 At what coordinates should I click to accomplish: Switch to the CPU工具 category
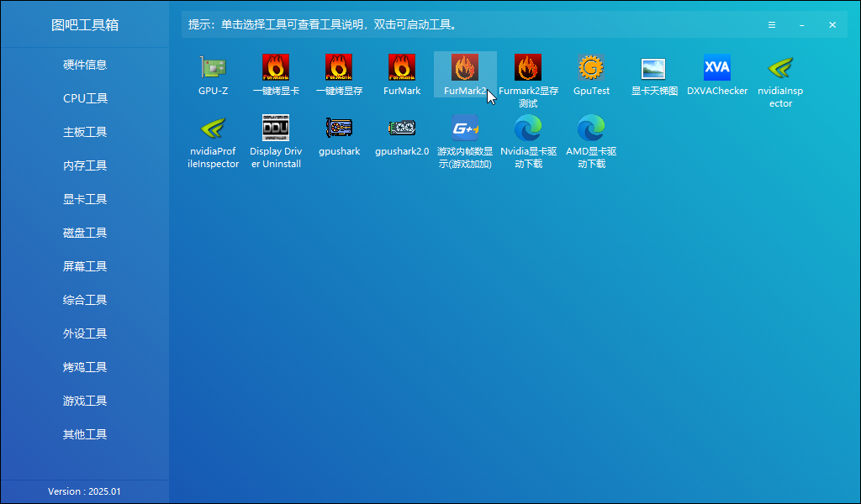(85, 98)
